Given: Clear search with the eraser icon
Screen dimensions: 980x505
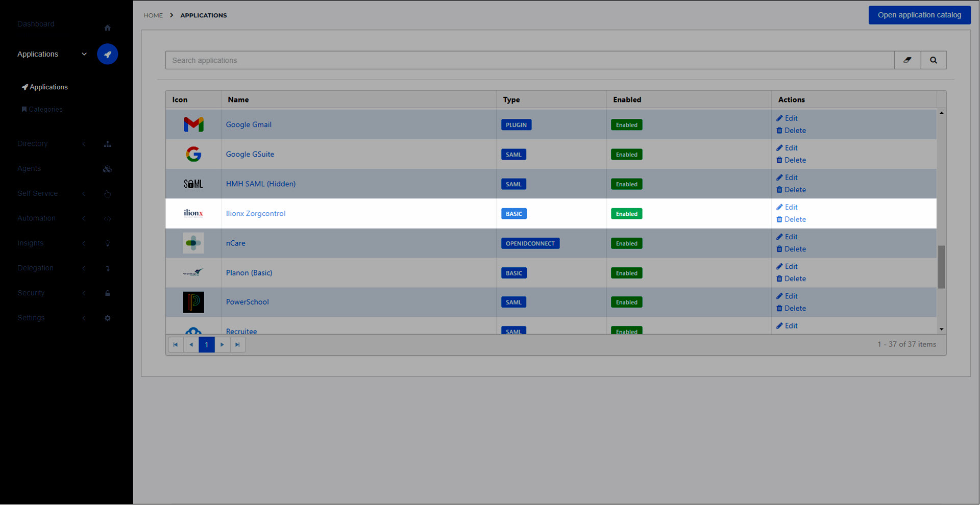Looking at the screenshot, I should tap(908, 60).
